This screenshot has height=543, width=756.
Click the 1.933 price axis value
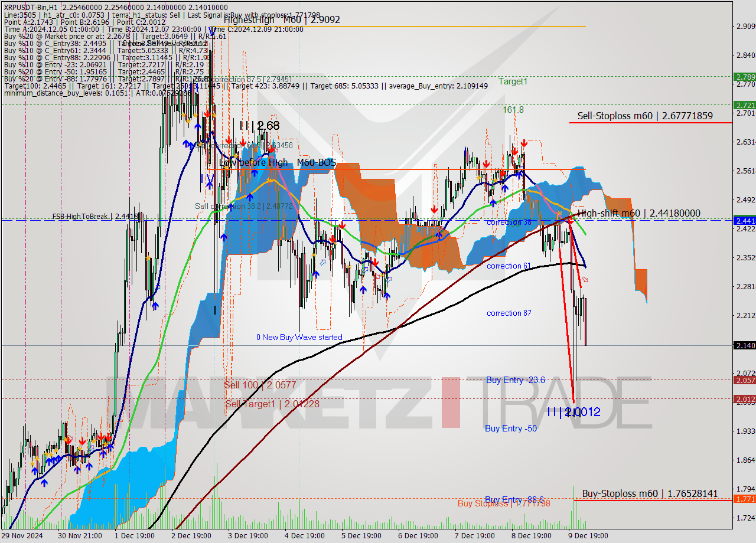pyautogui.click(x=746, y=431)
